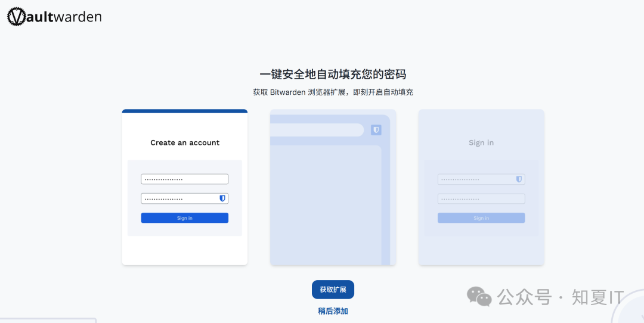Click the Bitwarden shield in the Create an account password field
Image resolution: width=644 pixels, height=323 pixels.
tap(222, 198)
